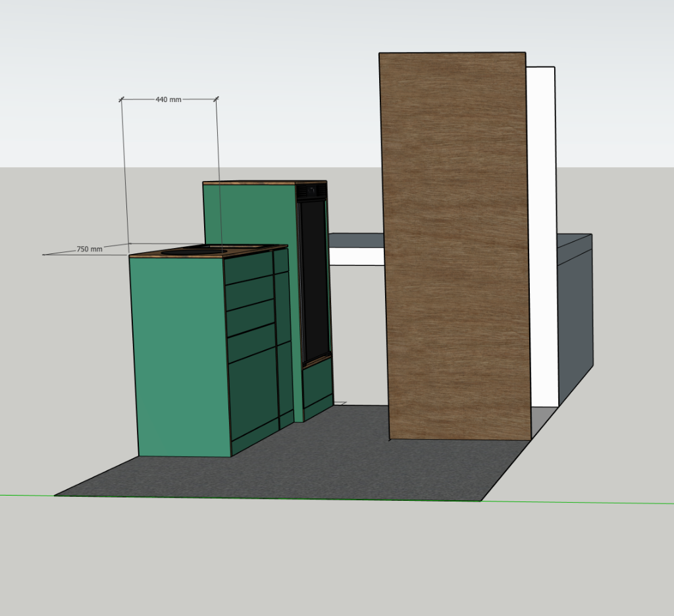Click the black sink circle on countertop
This screenshot has height=616, width=674.
click(x=194, y=251)
